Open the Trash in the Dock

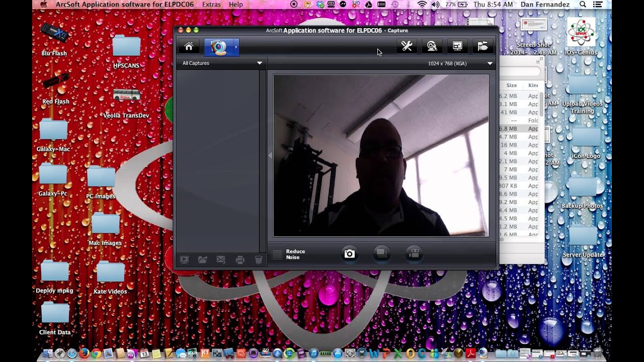pos(597,353)
